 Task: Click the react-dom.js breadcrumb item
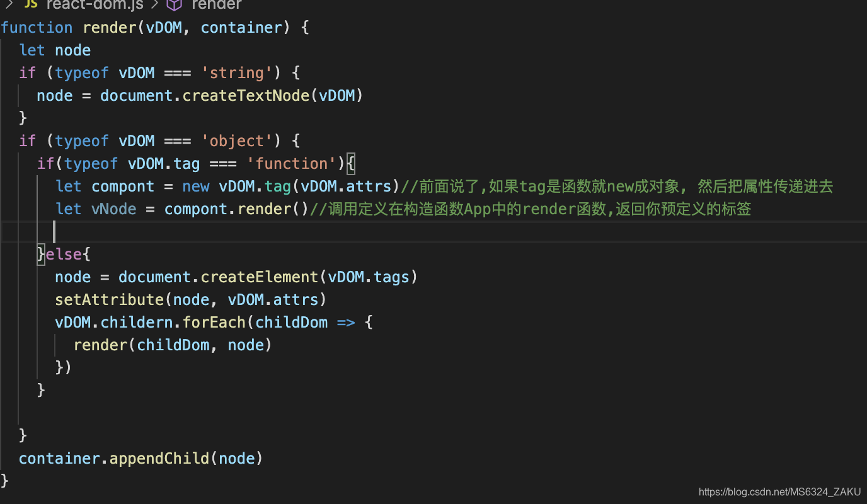[95, 5]
